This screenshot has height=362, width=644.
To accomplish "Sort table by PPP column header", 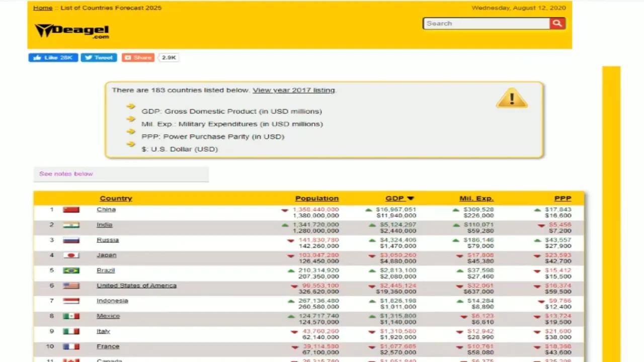I will pos(562,199).
